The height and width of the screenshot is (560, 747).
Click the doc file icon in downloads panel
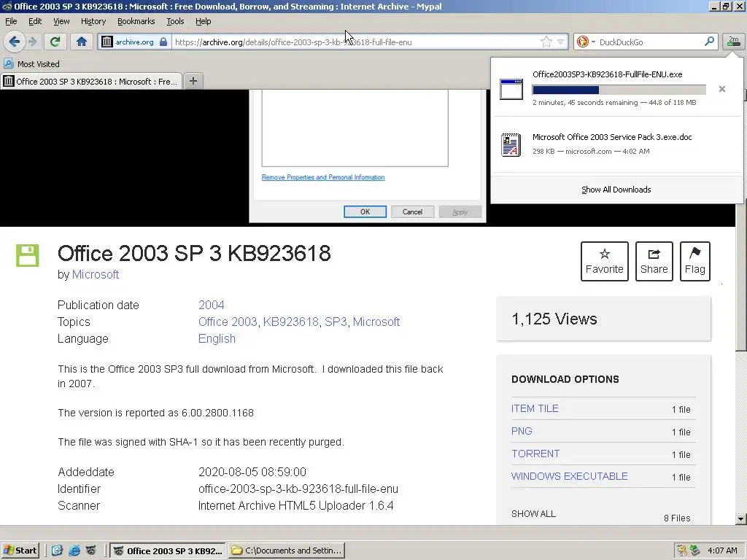point(511,145)
